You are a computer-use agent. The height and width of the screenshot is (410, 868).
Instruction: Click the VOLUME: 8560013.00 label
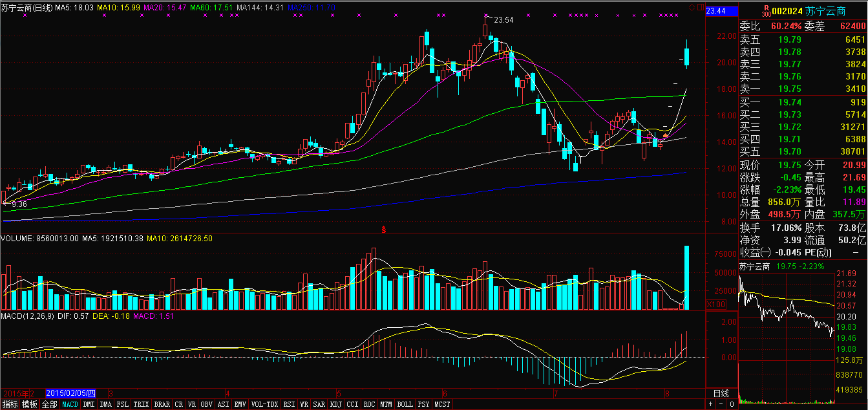click(x=40, y=239)
